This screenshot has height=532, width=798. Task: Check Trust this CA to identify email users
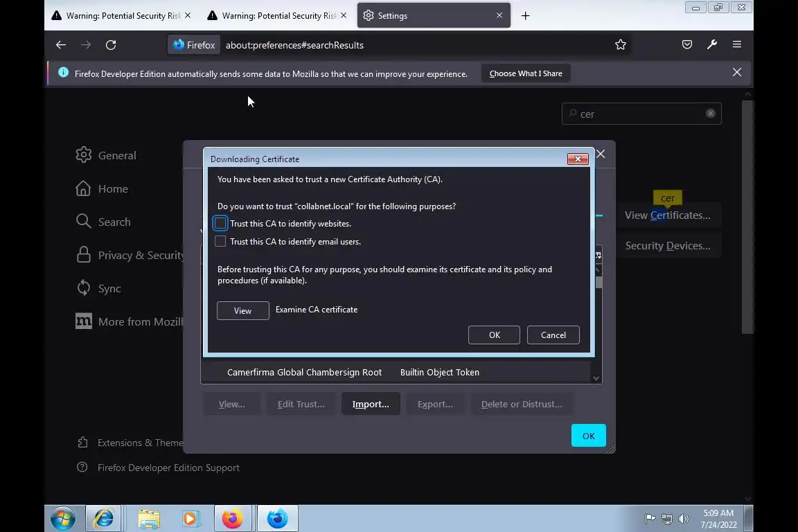click(x=220, y=241)
